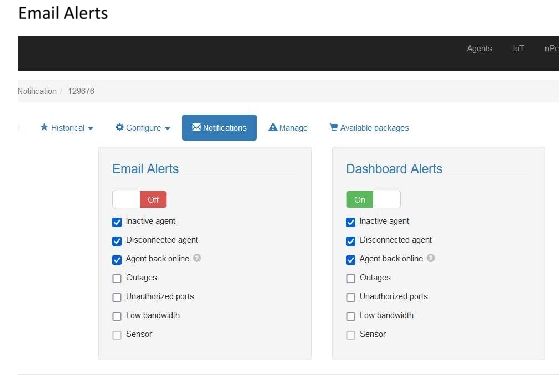Check Outages under Email Alerts
This screenshot has height=375, width=560.
tap(117, 278)
